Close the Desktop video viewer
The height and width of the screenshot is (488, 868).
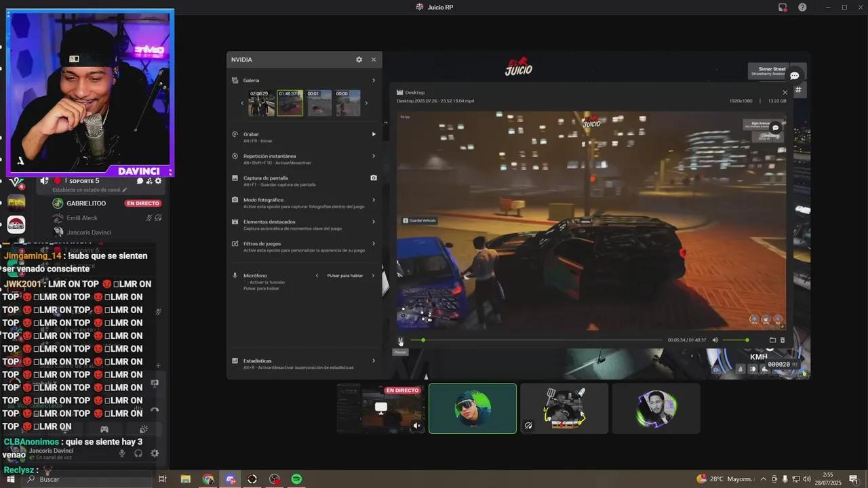point(785,92)
